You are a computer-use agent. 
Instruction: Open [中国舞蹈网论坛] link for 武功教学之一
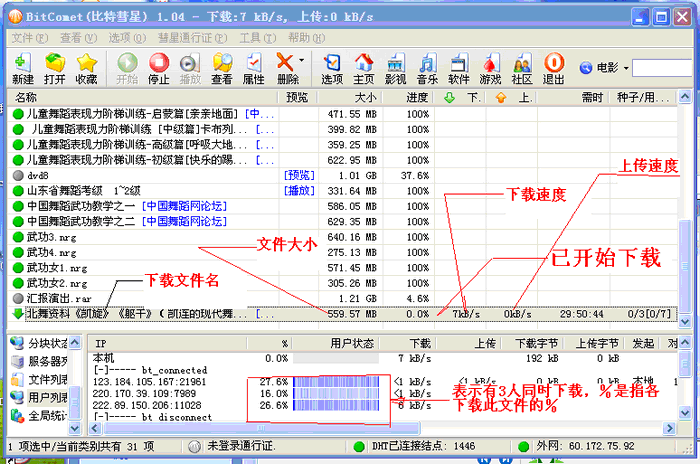[184, 206]
